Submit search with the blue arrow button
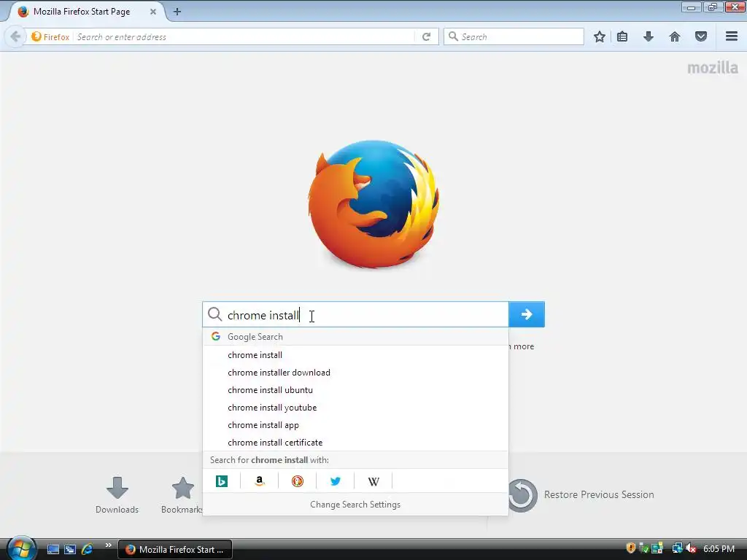The height and width of the screenshot is (560, 747). pos(527,314)
